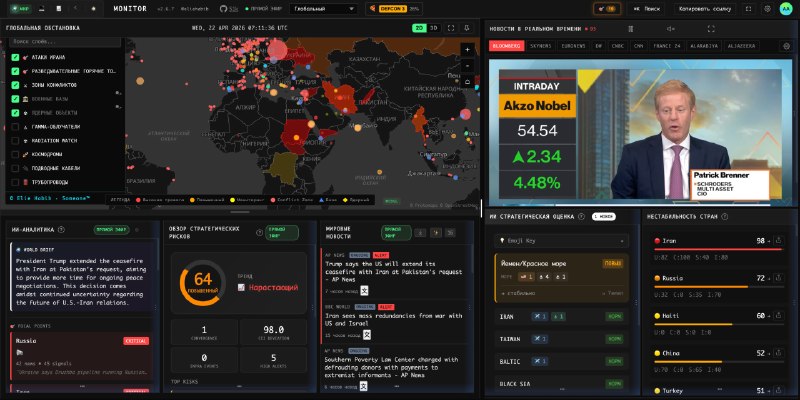The height and width of the screenshot is (400, 800).
Task: Open the GitHub repository icon
Action: tap(222, 9)
